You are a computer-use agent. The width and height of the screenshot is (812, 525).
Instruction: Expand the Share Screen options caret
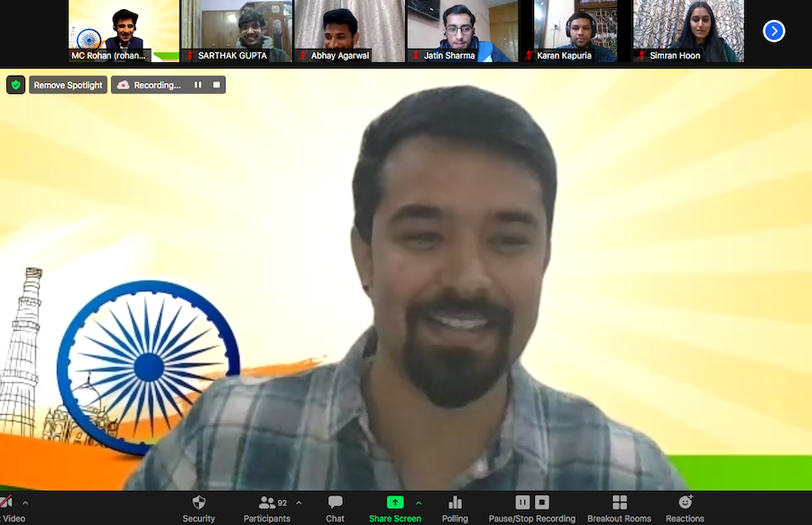(419, 502)
